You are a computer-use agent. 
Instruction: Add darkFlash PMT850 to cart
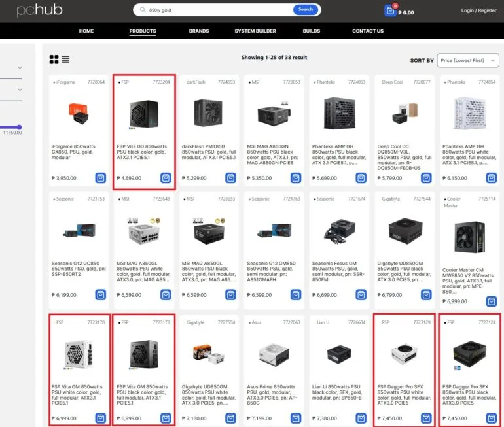click(x=231, y=178)
